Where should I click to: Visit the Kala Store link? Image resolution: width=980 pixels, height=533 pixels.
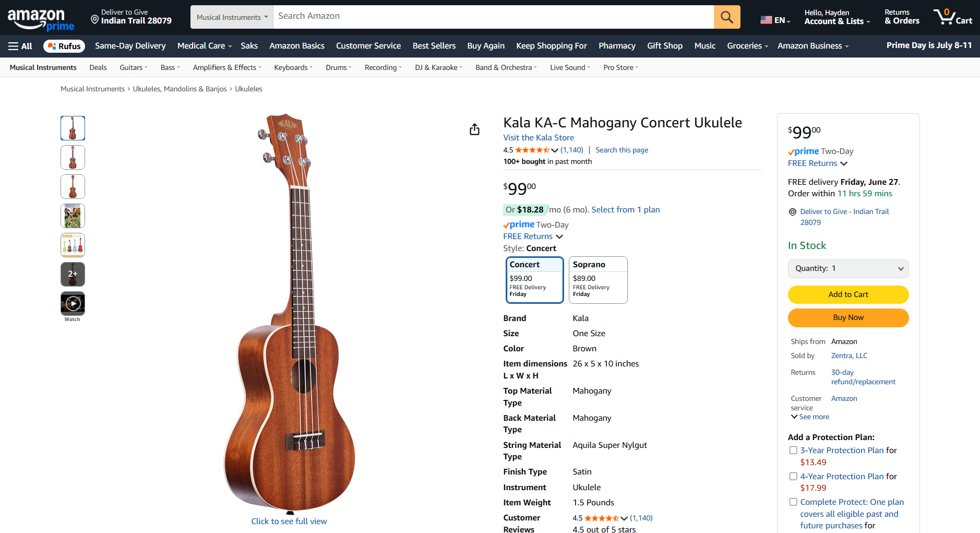(539, 137)
